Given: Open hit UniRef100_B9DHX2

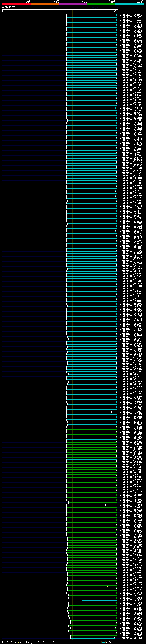Looking at the screenshot, I should click(x=131, y=40).
